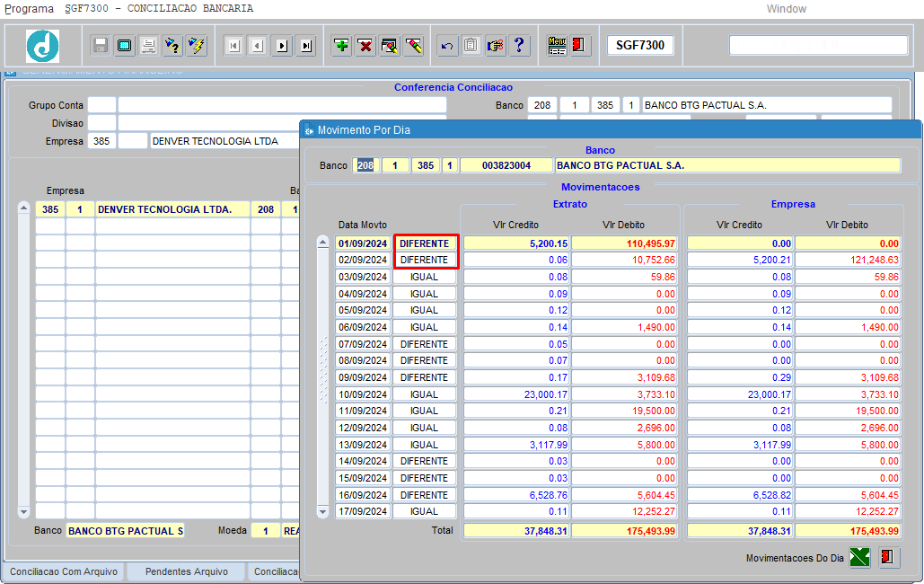This screenshot has height=584, width=924.
Task: Click Empresa credit value 5,200.21
Action: 740,261
